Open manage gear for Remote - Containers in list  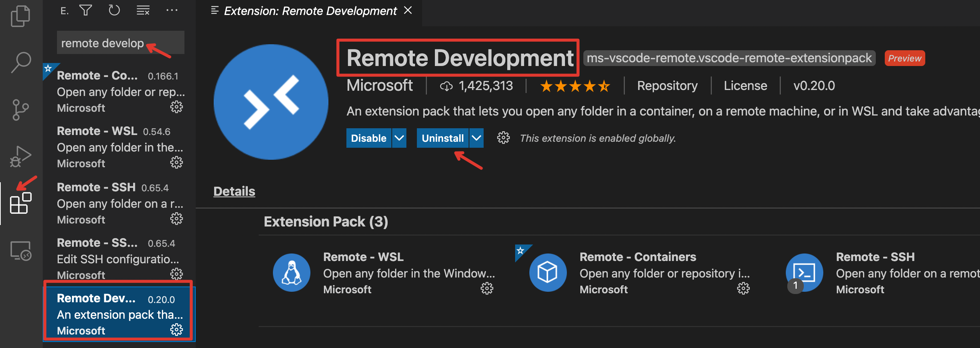pos(177,107)
